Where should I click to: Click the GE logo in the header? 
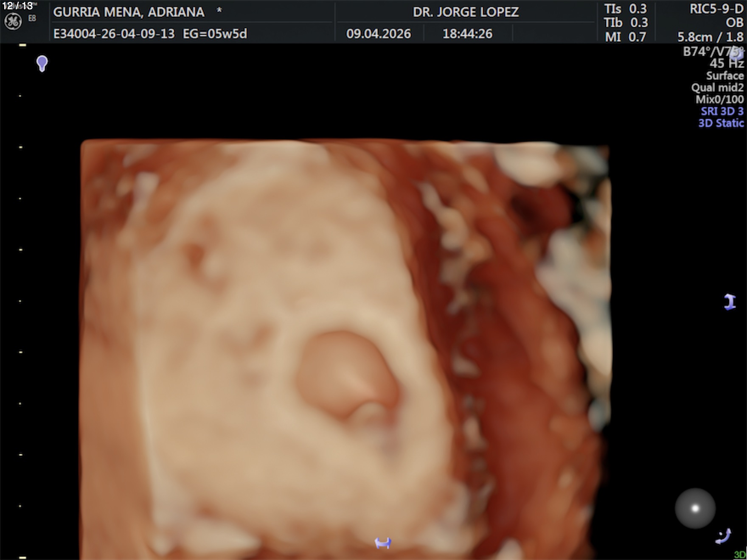(13, 22)
